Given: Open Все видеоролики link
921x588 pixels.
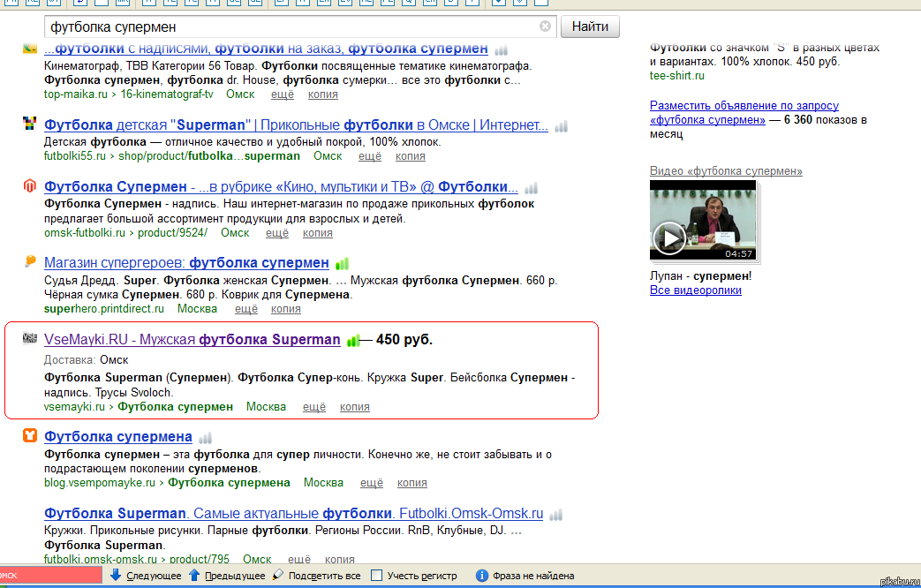Looking at the screenshot, I should [x=696, y=290].
